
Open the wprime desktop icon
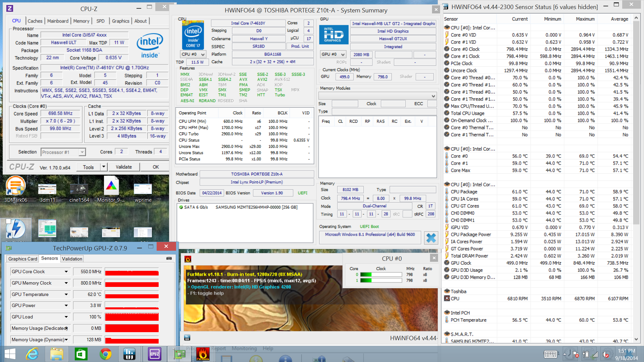point(143,193)
